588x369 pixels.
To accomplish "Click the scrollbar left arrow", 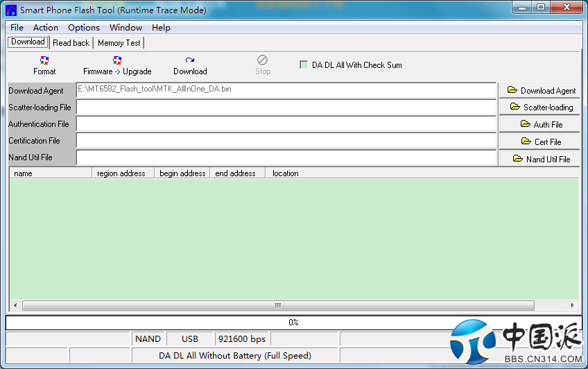I will (x=15, y=305).
